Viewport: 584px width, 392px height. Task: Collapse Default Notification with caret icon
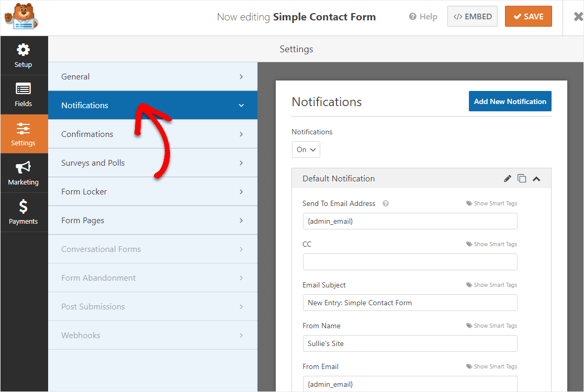[x=536, y=179]
